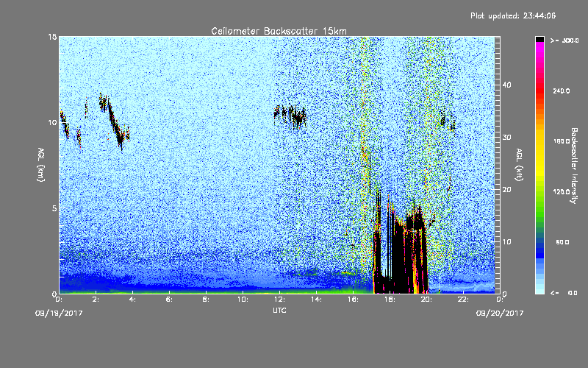Viewport: 588px width, 368px height.
Task: Click the '10:' hour label on the time axis
Action: pyautogui.click(x=243, y=300)
